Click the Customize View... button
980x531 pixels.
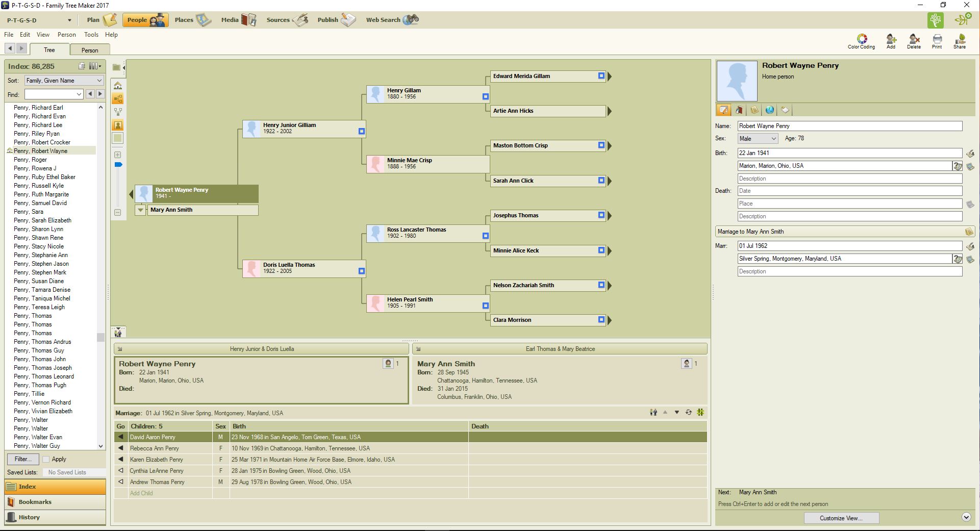(x=841, y=518)
